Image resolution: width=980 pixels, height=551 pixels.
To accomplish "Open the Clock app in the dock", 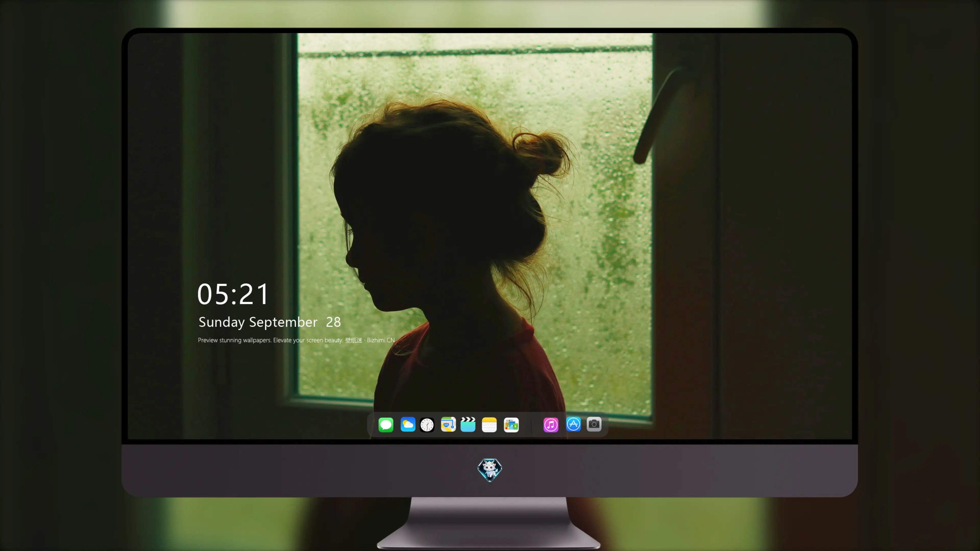I will click(x=427, y=425).
